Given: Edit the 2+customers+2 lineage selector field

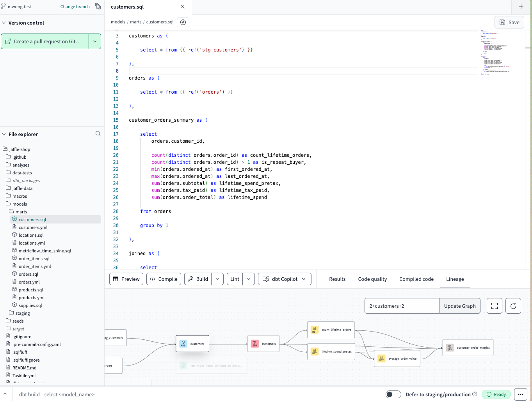Looking at the screenshot, I should point(402,306).
